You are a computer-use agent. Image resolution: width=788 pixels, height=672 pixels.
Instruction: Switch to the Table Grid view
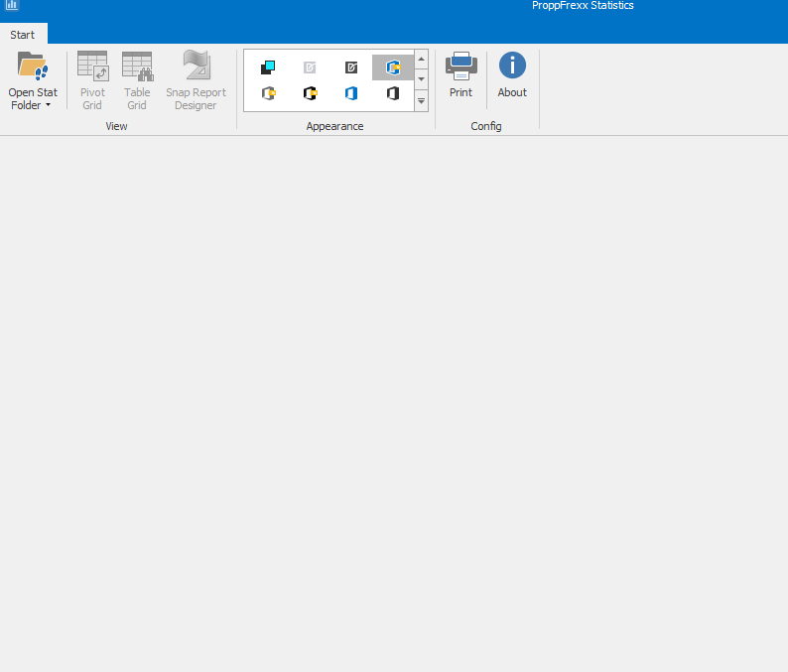(x=137, y=80)
